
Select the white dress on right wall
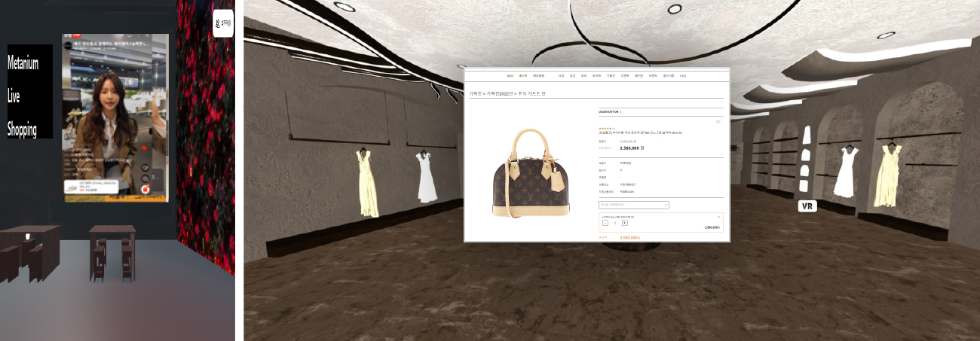pyautogui.click(x=847, y=172)
